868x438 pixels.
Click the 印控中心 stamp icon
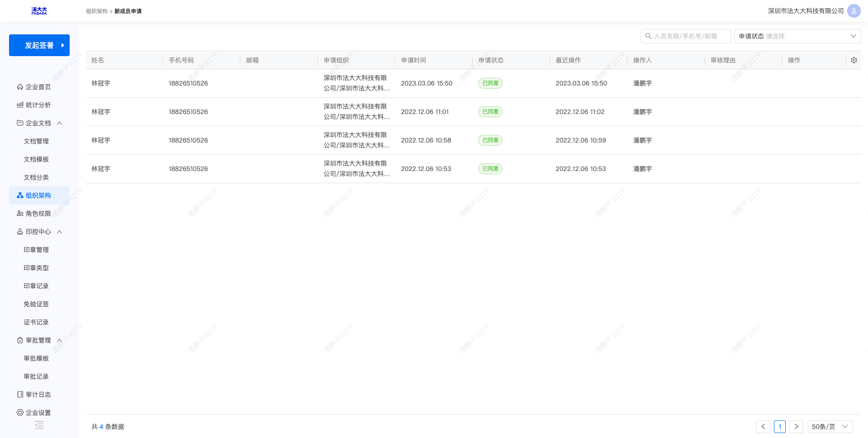pyautogui.click(x=20, y=232)
